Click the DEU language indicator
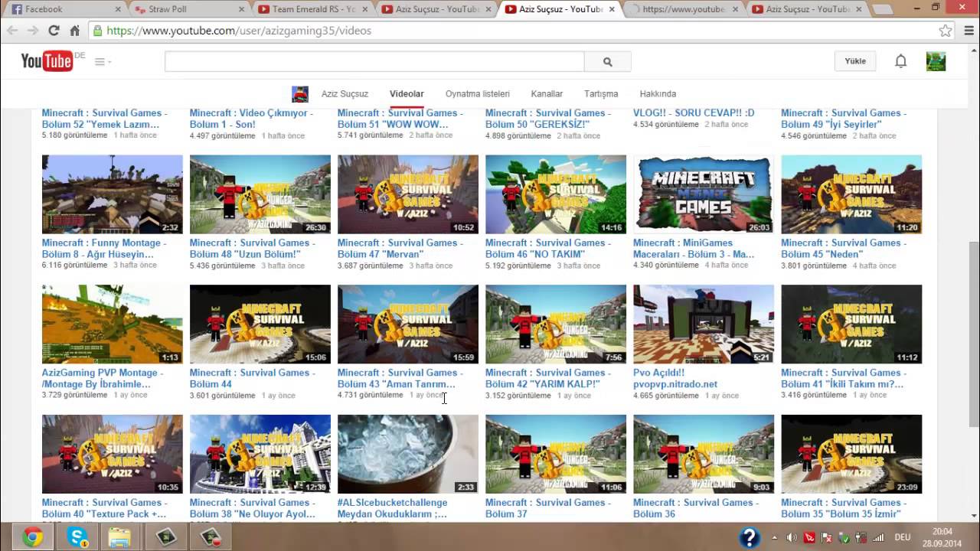Screen dimensions: 980x551 point(902,538)
